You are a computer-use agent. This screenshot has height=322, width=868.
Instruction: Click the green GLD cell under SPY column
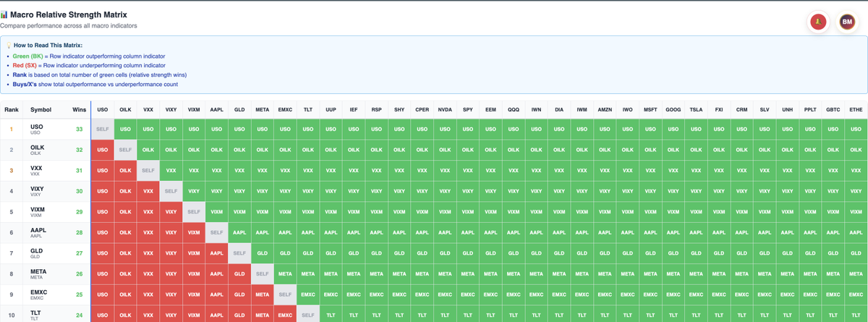(x=468, y=253)
